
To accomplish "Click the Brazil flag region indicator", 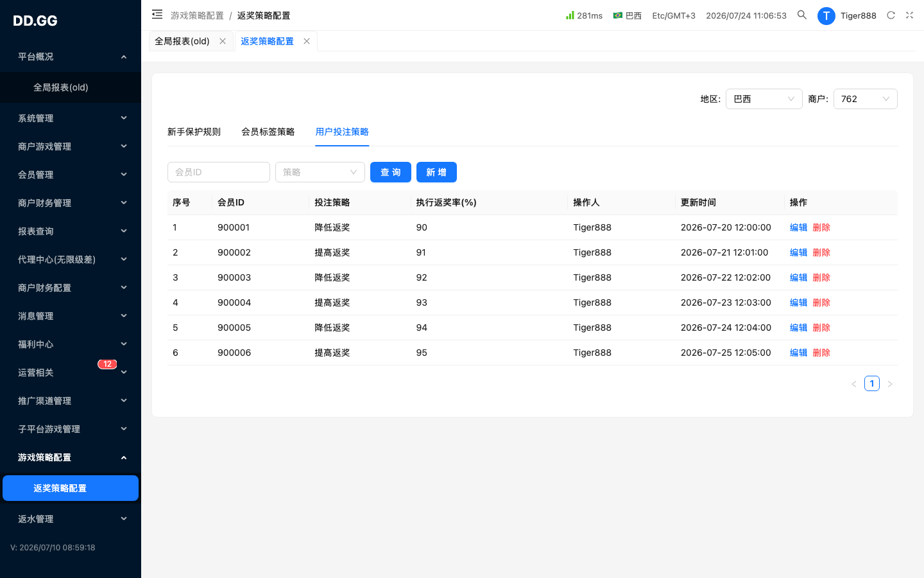I will coord(627,15).
